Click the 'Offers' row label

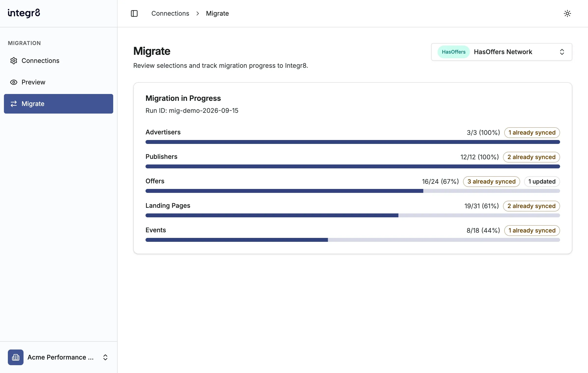click(155, 181)
